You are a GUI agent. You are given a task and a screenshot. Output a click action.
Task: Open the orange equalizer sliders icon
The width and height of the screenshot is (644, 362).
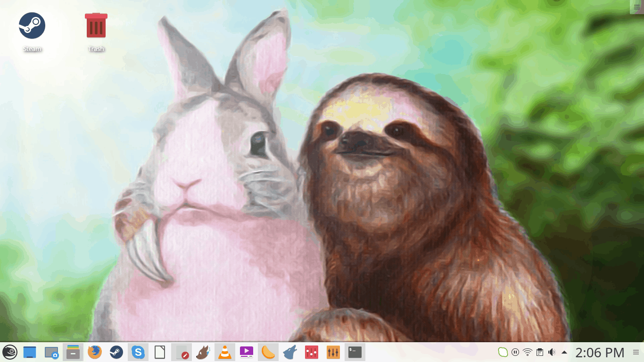point(333,352)
